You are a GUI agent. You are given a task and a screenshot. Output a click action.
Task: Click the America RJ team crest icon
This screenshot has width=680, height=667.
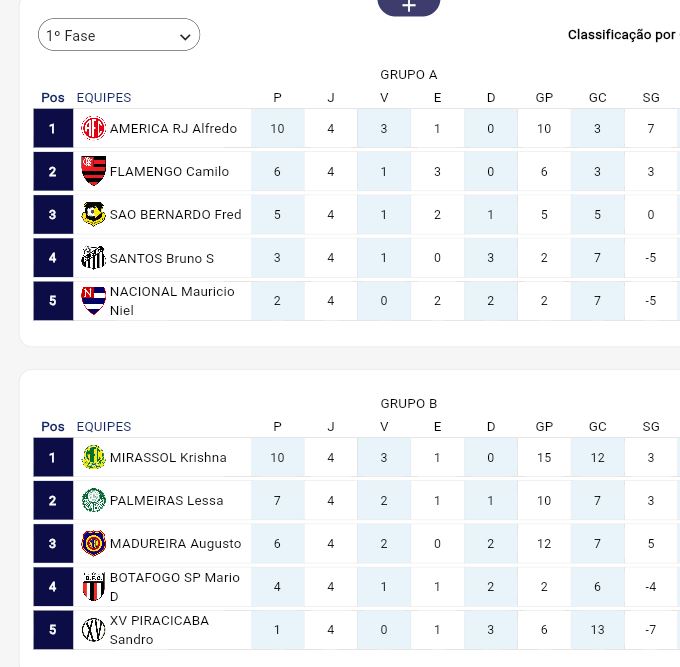click(x=93, y=128)
